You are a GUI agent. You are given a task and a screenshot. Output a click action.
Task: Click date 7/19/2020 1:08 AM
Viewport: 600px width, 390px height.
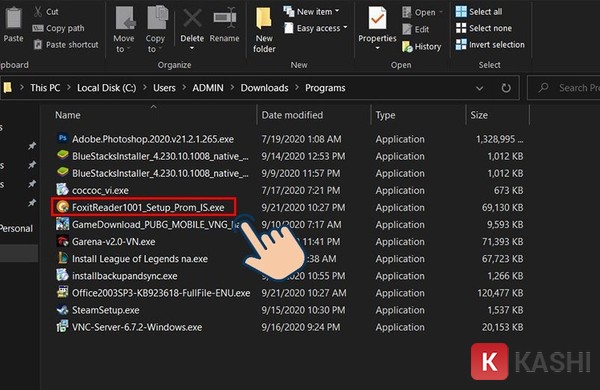(x=301, y=139)
